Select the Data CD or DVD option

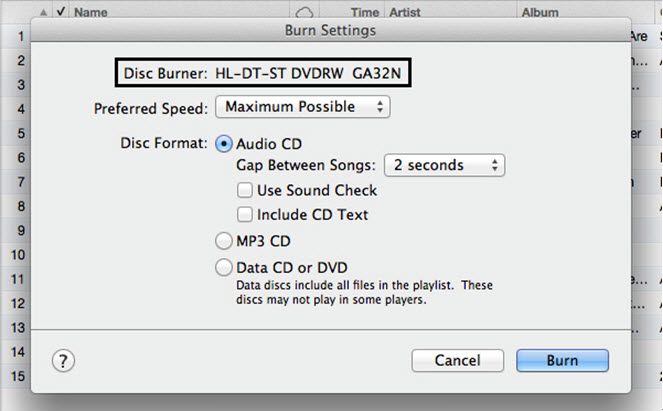224,268
